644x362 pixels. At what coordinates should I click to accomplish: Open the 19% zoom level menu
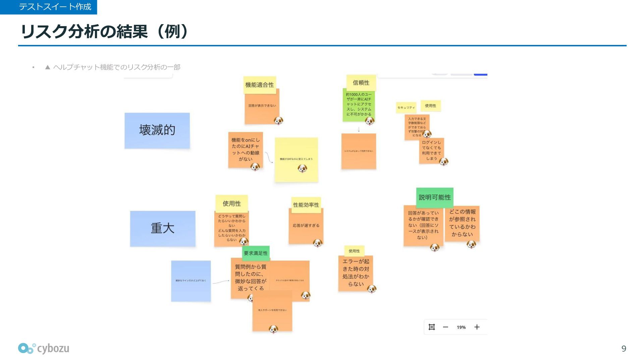(461, 327)
